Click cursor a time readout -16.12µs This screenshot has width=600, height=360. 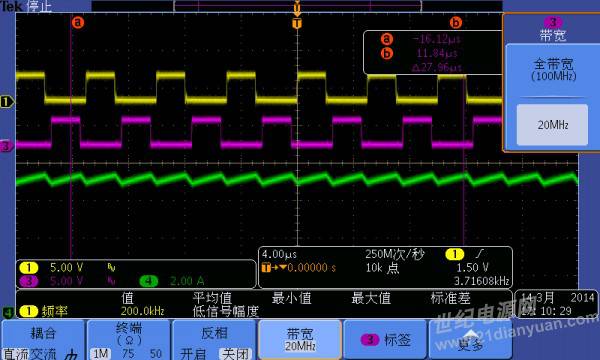(x=436, y=39)
